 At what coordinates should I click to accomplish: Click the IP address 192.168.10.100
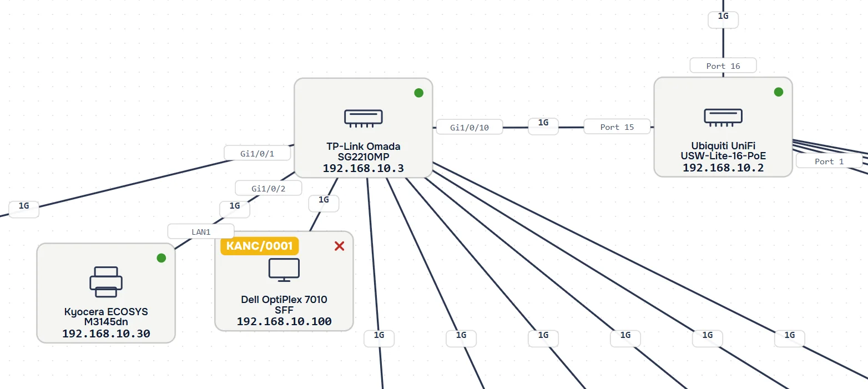pyautogui.click(x=284, y=321)
